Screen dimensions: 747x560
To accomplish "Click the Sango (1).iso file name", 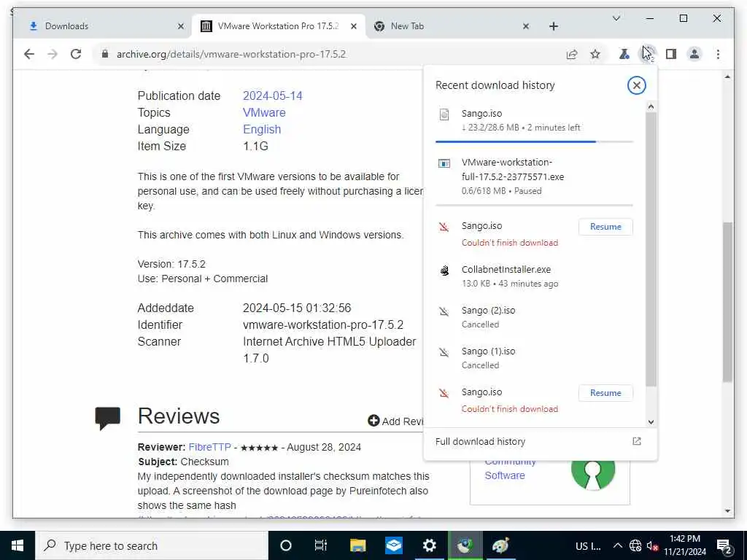I will tap(488, 351).
